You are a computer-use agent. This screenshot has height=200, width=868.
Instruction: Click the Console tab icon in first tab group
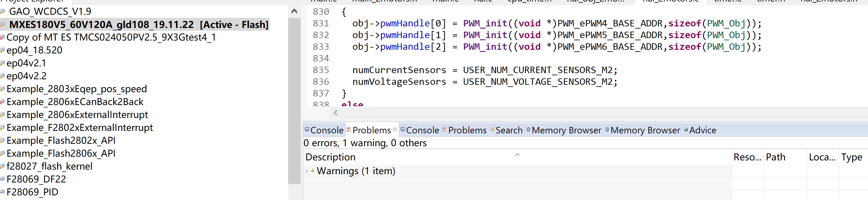tap(307, 129)
